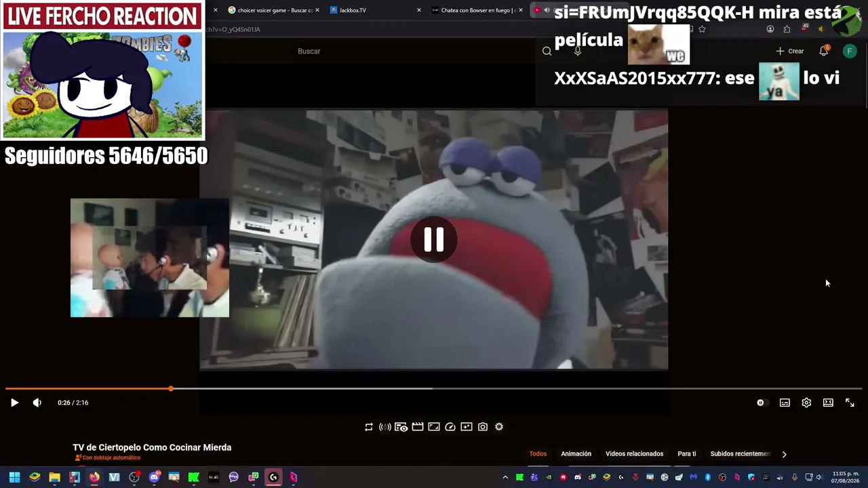Image resolution: width=868 pixels, height=488 pixels.
Task: Open BlueStacks from the taskbar
Action: pos(35,477)
